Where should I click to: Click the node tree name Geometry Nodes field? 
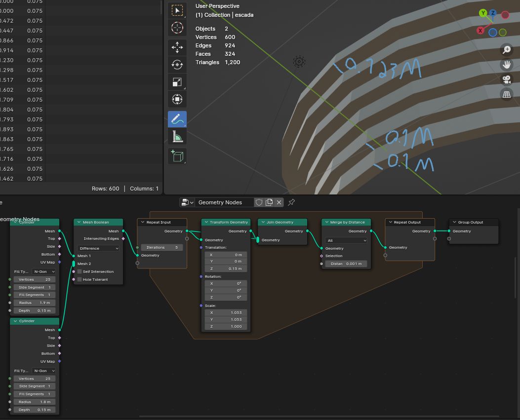(224, 202)
